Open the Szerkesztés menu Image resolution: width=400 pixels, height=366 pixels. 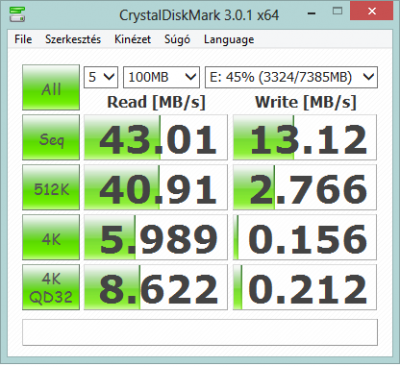[73, 39]
